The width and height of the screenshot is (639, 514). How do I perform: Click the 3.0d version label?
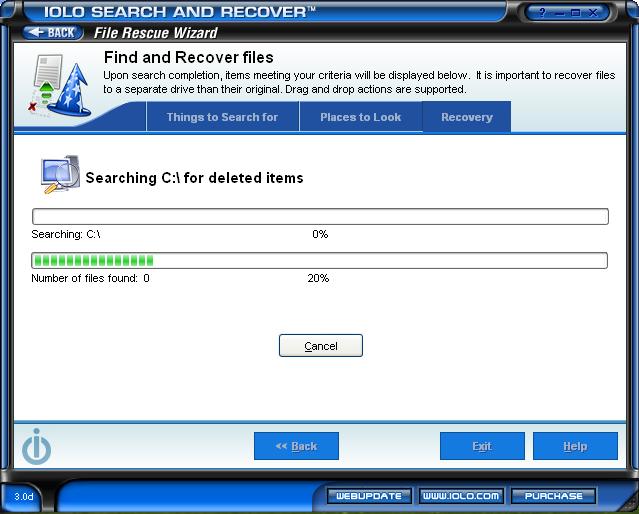tap(24, 496)
